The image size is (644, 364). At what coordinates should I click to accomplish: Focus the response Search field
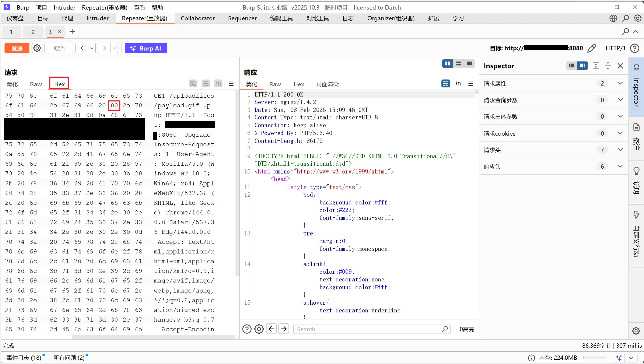point(372,329)
